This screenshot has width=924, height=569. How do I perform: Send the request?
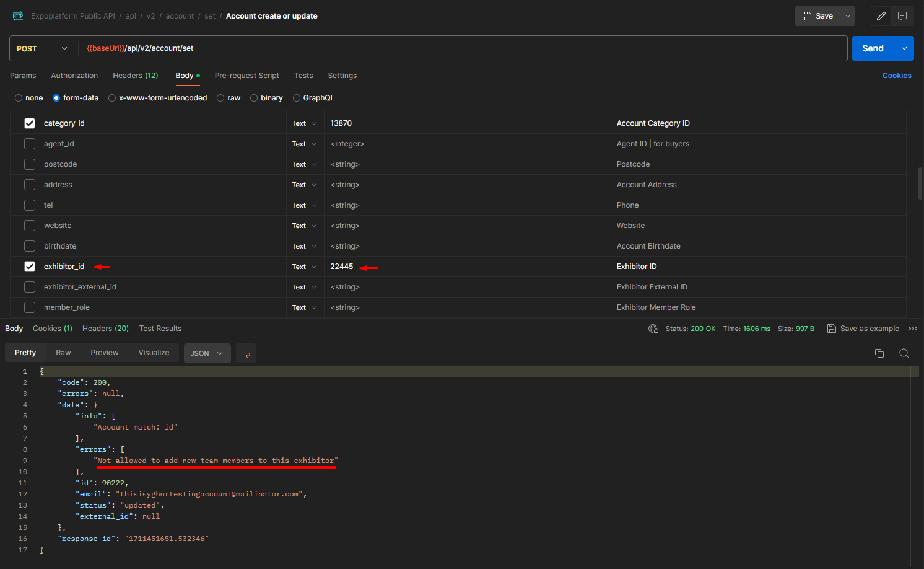(x=872, y=48)
